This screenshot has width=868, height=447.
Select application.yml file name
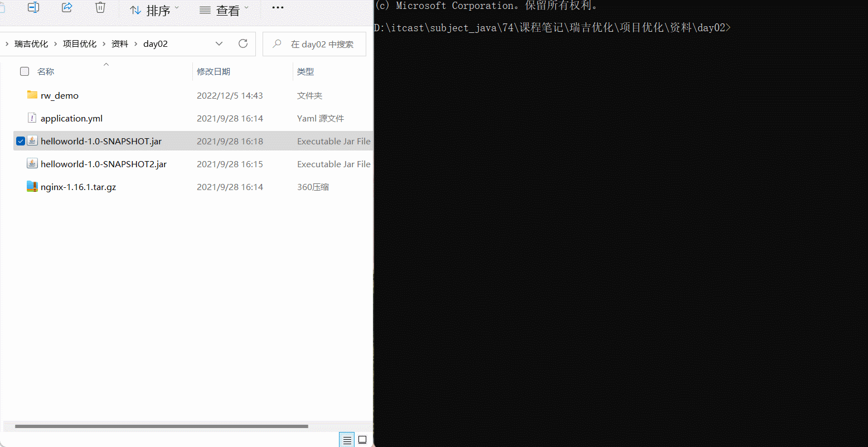[71, 118]
